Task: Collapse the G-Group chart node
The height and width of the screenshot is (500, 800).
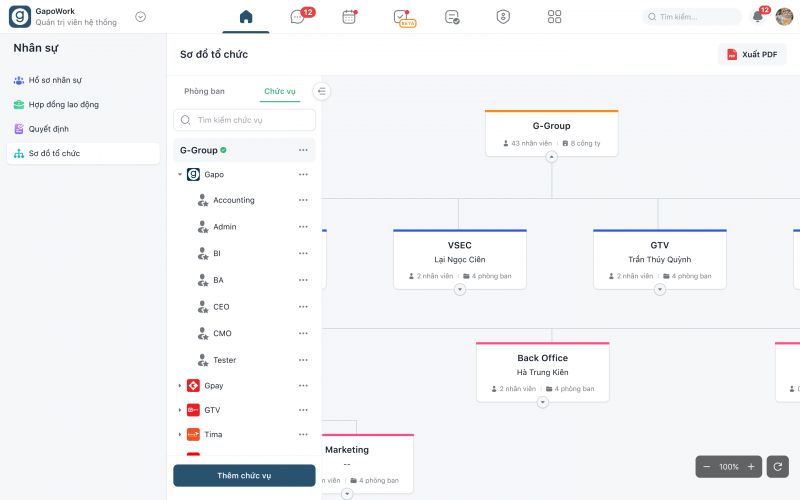Action: click(552, 157)
